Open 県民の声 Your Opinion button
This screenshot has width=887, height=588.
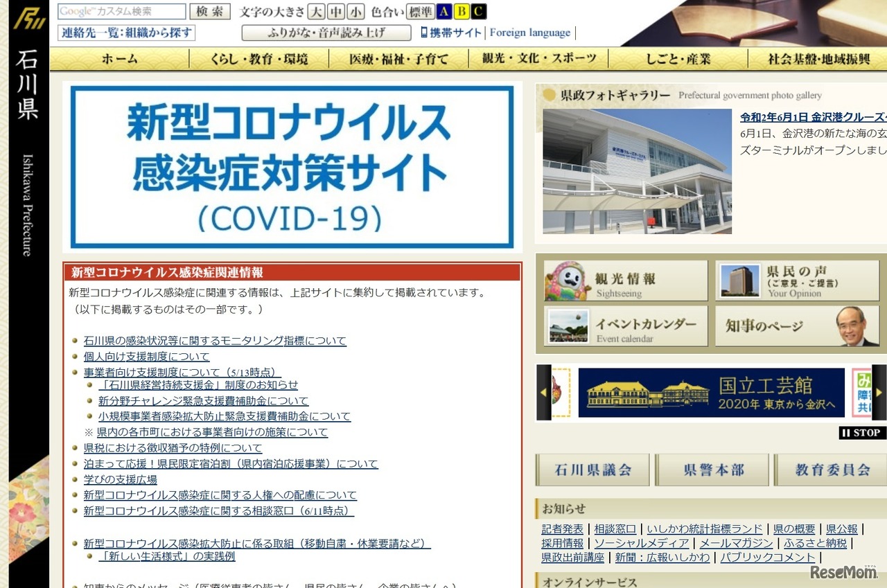798,280
